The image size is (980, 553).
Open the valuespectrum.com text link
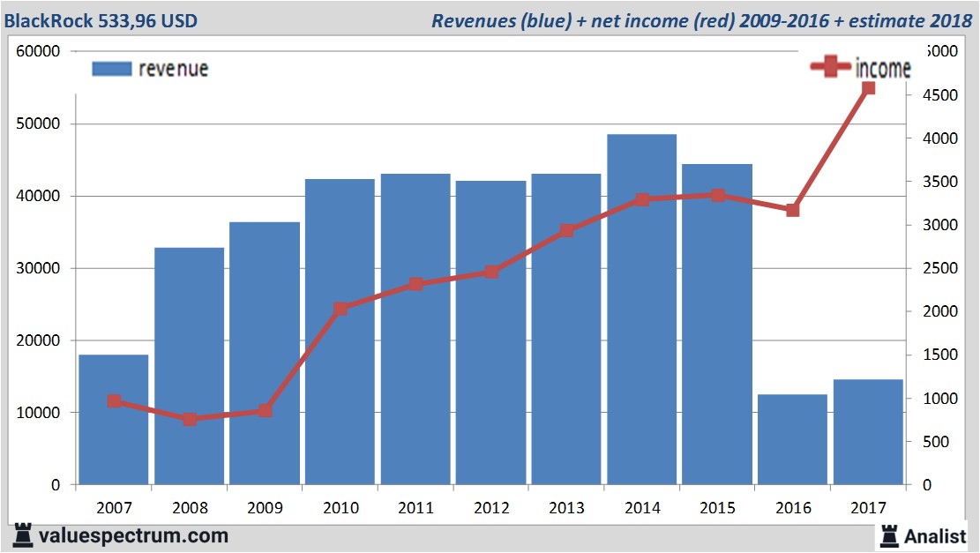pyautogui.click(x=134, y=536)
